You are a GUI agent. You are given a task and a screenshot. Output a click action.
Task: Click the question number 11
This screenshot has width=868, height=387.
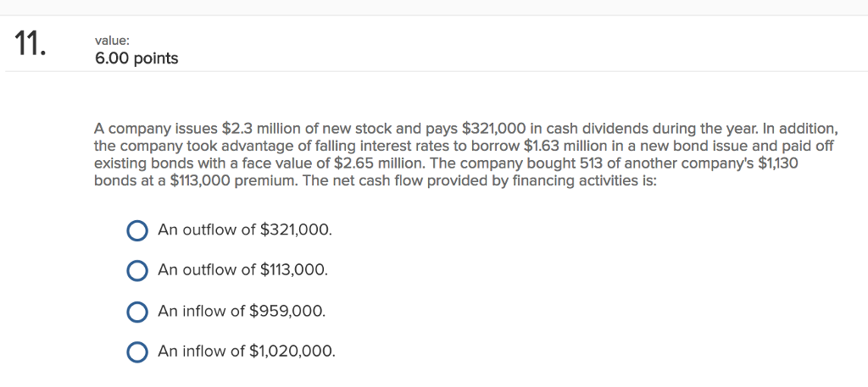tap(31, 45)
